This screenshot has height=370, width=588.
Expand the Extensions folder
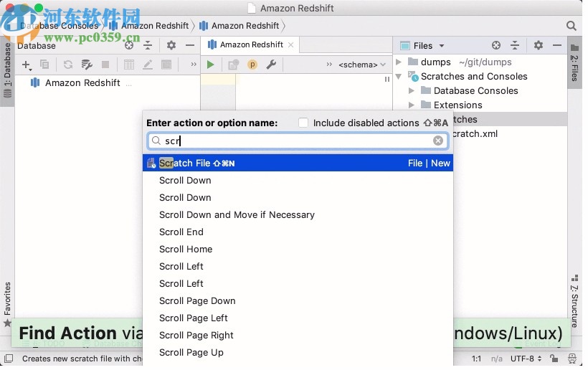point(412,105)
